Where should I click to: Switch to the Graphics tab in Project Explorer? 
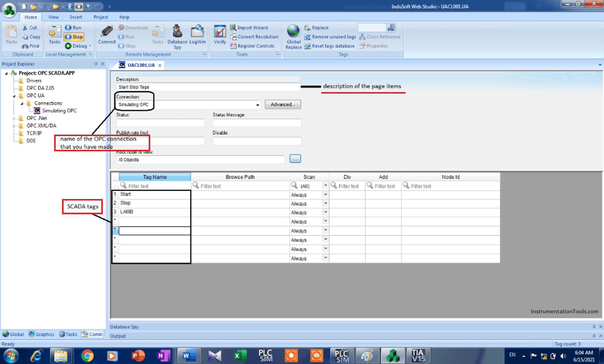42,334
